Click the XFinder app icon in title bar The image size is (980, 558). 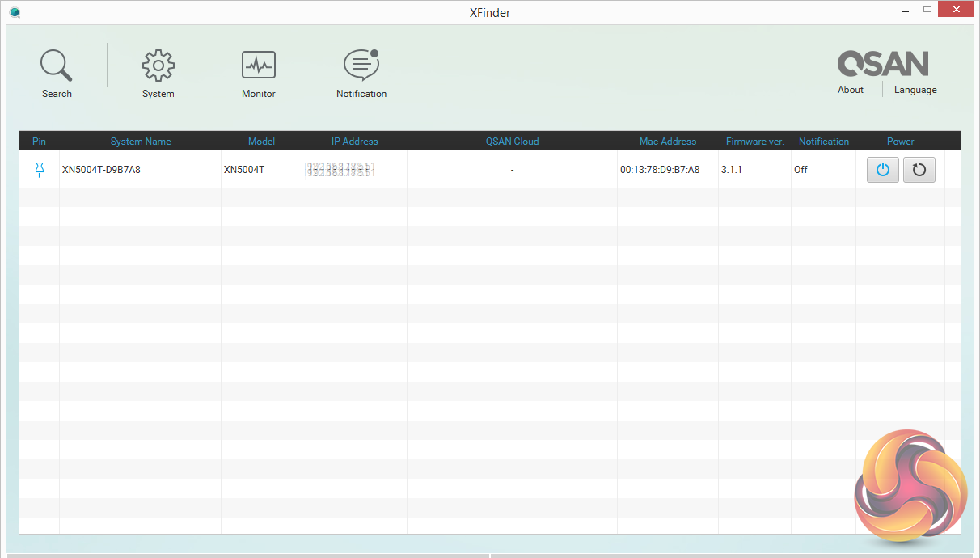click(x=15, y=12)
